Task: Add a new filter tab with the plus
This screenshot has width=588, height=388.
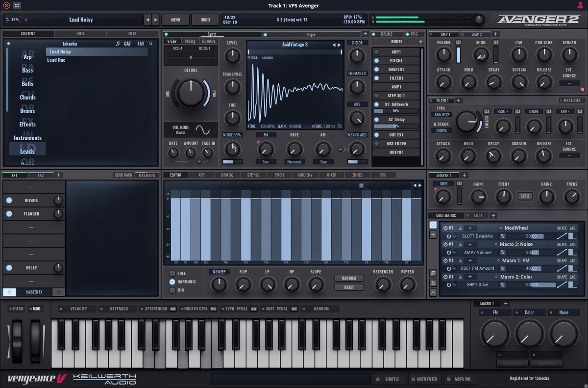Action: point(459,101)
